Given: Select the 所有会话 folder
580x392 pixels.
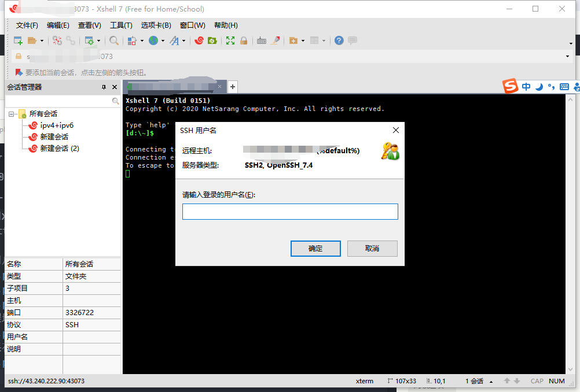Looking at the screenshot, I should 43,114.
